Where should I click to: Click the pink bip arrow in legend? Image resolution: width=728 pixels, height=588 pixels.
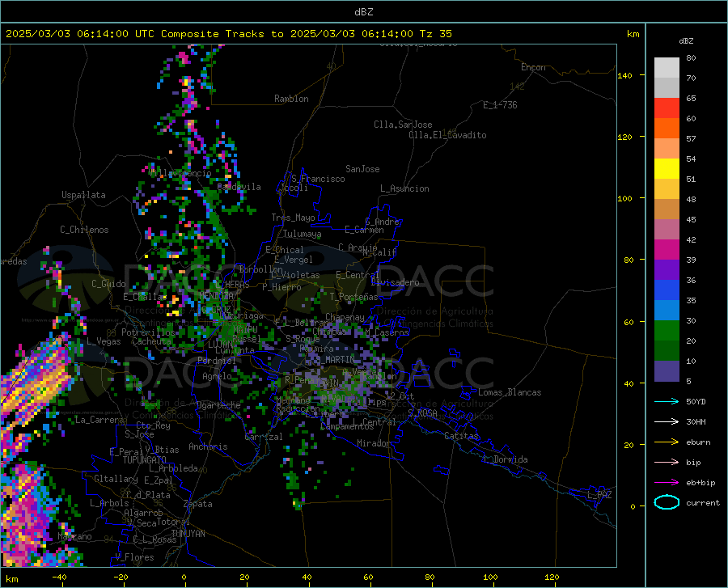tap(667, 462)
